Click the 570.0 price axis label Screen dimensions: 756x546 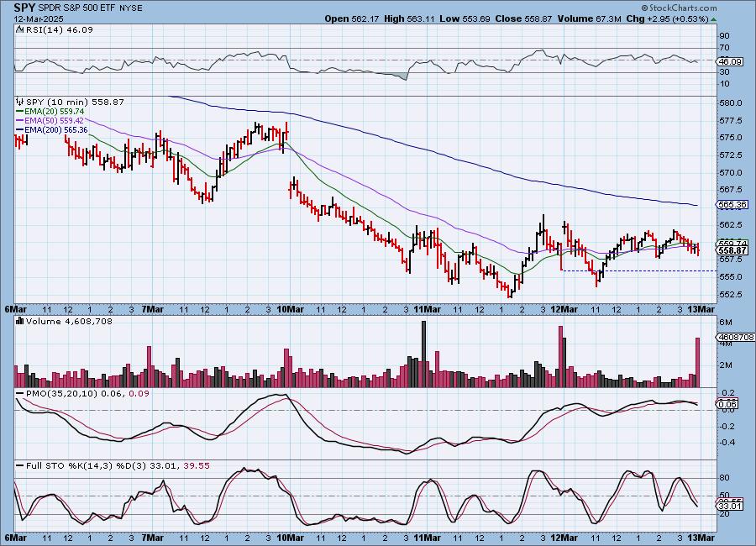click(730, 173)
